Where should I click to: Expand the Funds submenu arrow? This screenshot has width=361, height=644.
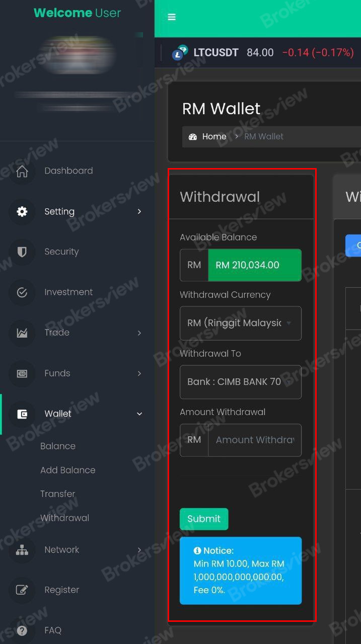click(x=139, y=373)
